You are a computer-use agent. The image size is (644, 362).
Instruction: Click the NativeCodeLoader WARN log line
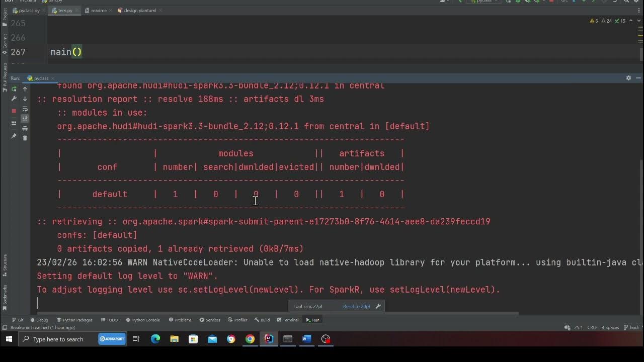tap(340, 262)
